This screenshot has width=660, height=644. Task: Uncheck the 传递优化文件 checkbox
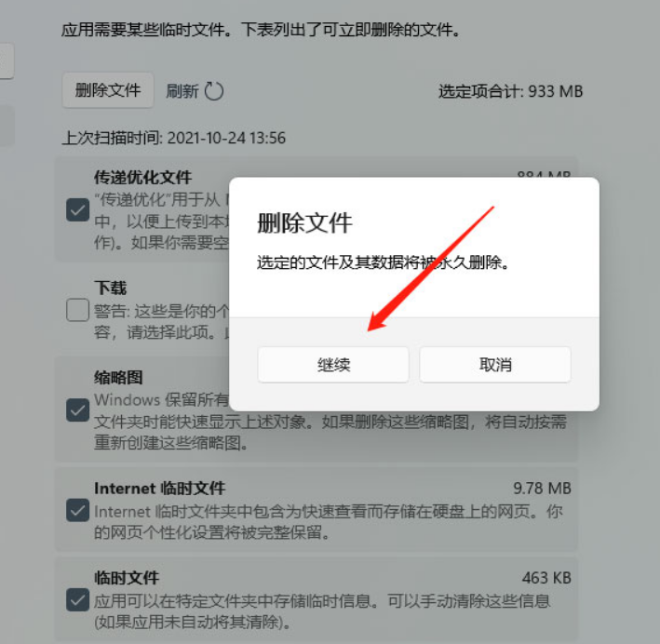tap(77, 209)
